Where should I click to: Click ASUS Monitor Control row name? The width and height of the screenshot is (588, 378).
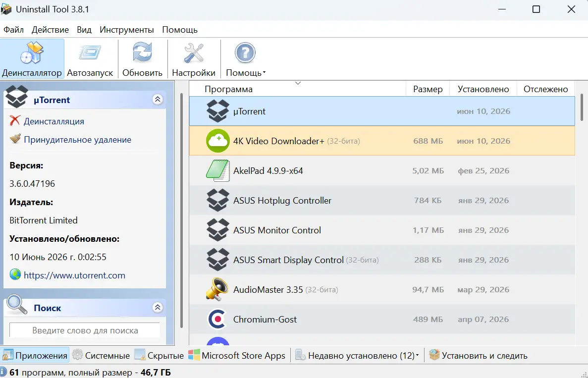[277, 230]
